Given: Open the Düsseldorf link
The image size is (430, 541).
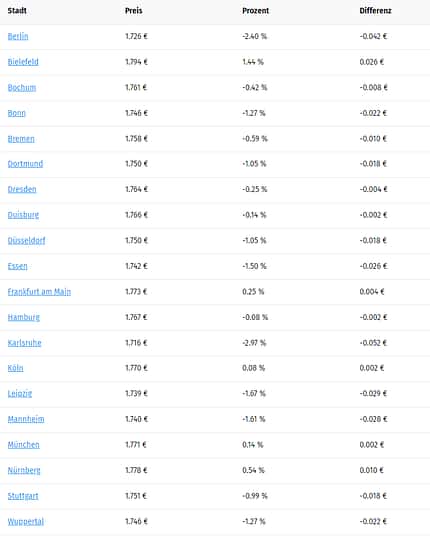Looking at the screenshot, I should 27,240.
